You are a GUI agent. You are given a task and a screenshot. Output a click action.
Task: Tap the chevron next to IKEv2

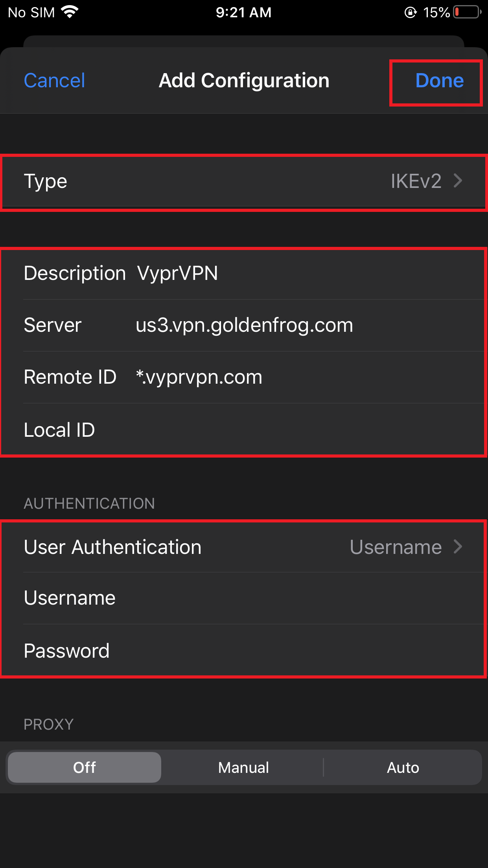coord(458,181)
